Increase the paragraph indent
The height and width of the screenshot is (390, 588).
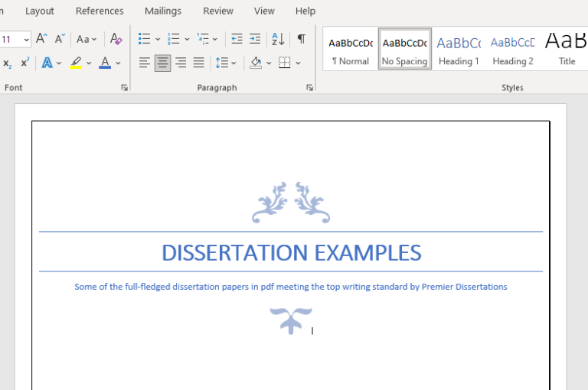255,39
